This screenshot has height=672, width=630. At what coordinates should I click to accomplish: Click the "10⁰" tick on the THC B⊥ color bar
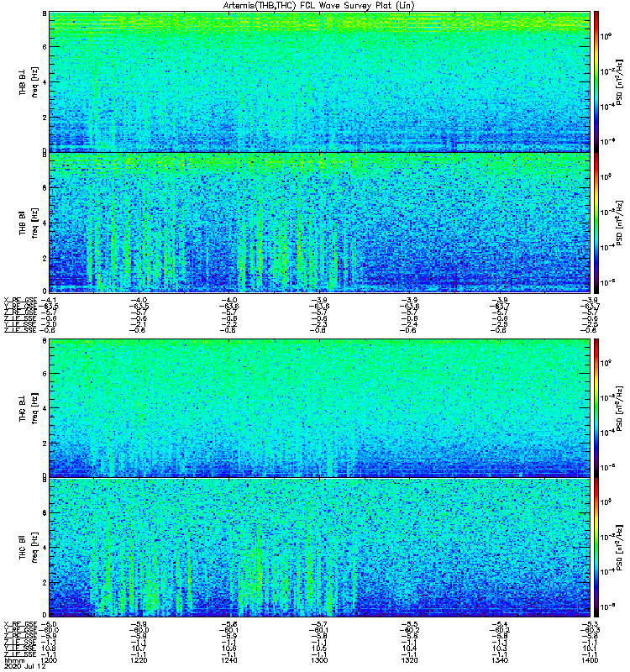coord(606,364)
